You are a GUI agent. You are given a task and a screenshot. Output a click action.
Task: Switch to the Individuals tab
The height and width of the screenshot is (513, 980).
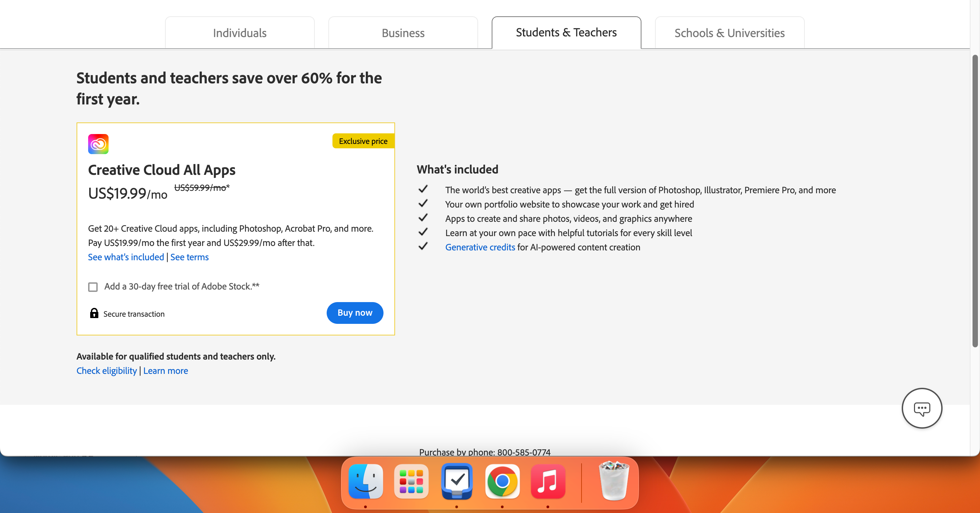click(x=240, y=33)
